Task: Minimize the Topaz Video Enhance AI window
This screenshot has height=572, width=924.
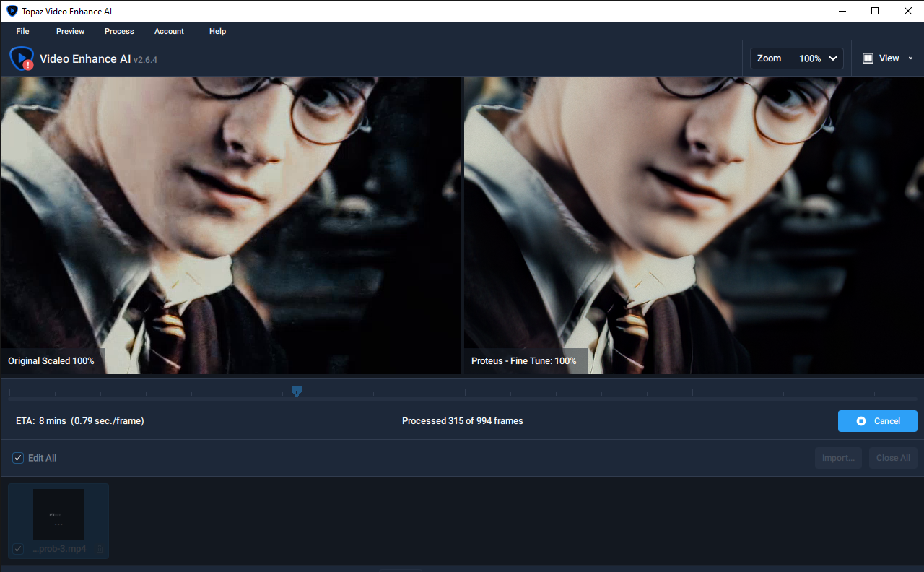Action: [842, 11]
